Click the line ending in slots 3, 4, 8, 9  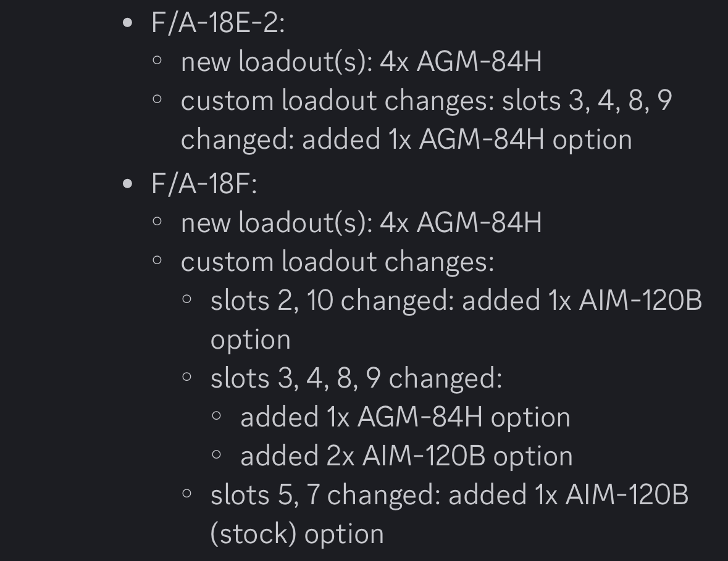(426, 101)
